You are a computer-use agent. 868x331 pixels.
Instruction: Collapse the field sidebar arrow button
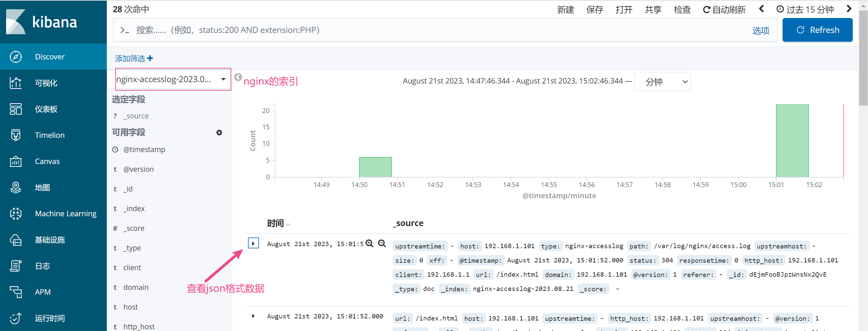(238, 77)
